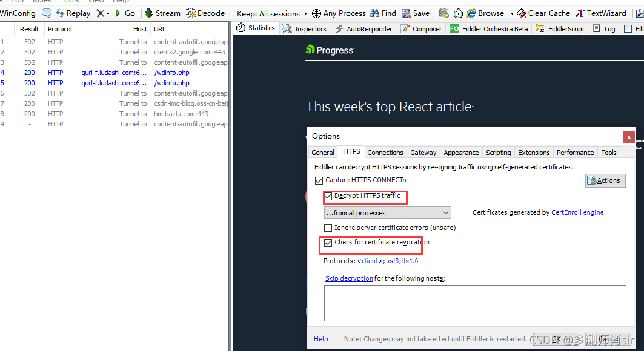The width and height of the screenshot is (644, 351).
Task: Click the Go resume button
Action: pyautogui.click(x=125, y=13)
